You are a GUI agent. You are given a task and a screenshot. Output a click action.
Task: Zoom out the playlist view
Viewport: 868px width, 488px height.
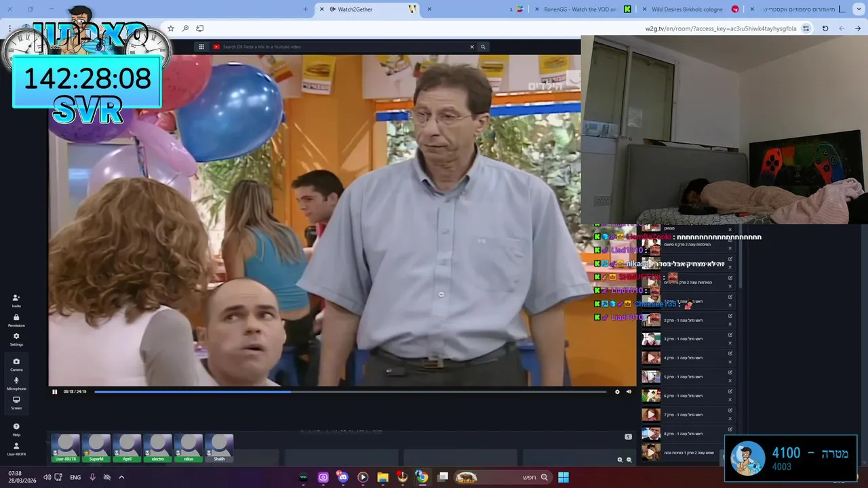coord(629,460)
